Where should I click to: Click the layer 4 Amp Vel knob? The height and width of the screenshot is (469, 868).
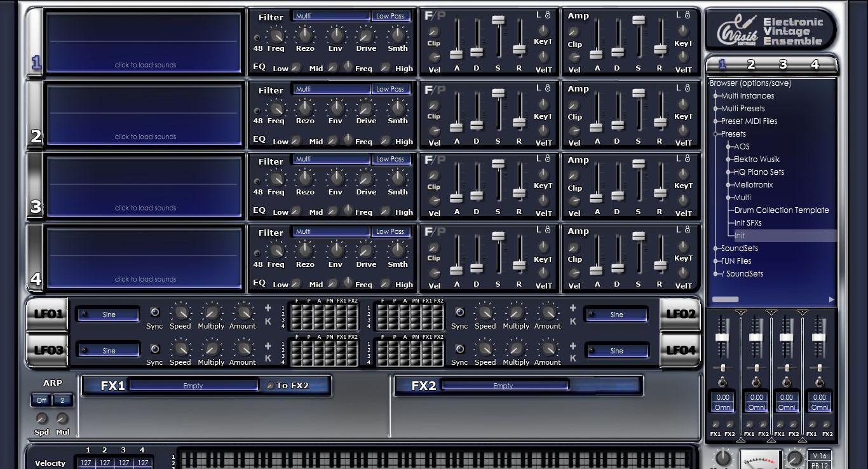coord(574,273)
